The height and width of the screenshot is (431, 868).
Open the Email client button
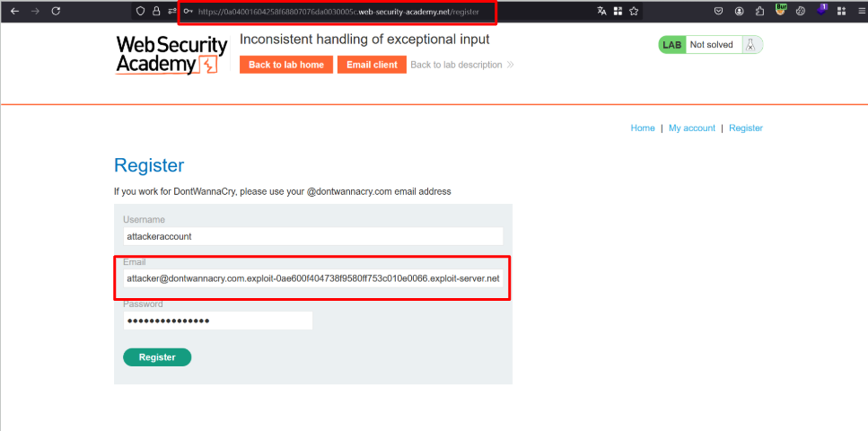[372, 65]
